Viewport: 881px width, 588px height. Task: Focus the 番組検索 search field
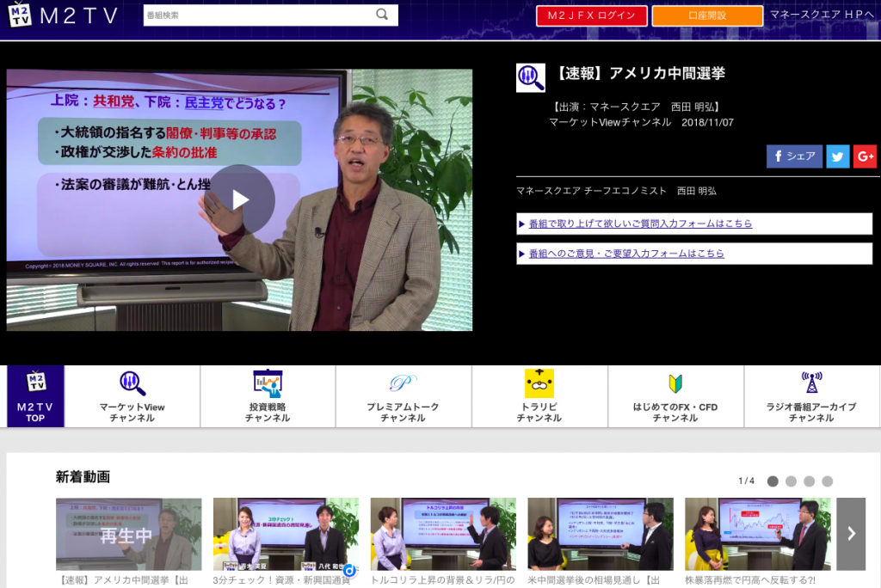click(x=270, y=15)
